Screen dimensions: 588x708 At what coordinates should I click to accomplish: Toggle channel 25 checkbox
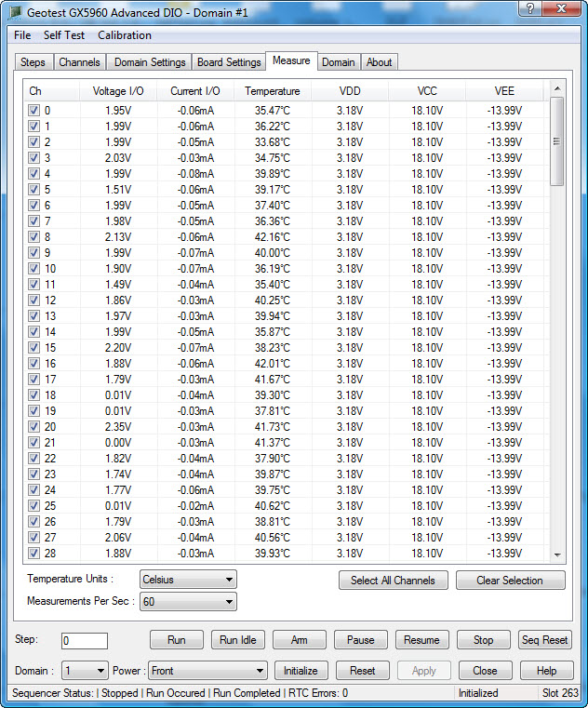[x=33, y=505]
